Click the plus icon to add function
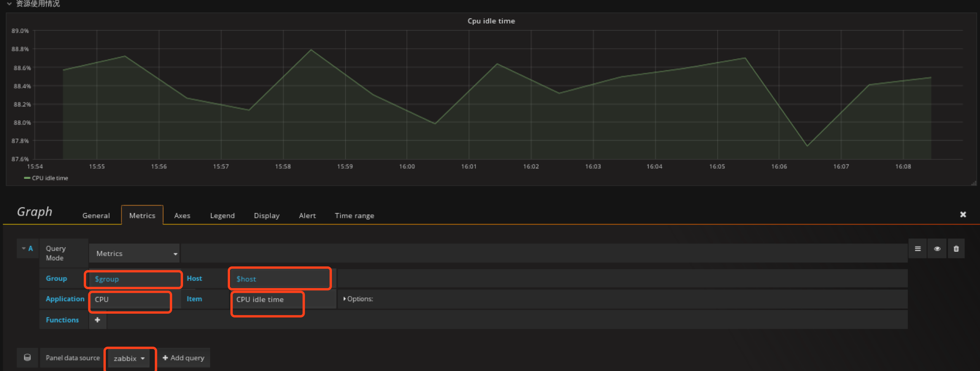The width and height of the screenshot is (980, 371). (97, 320)
